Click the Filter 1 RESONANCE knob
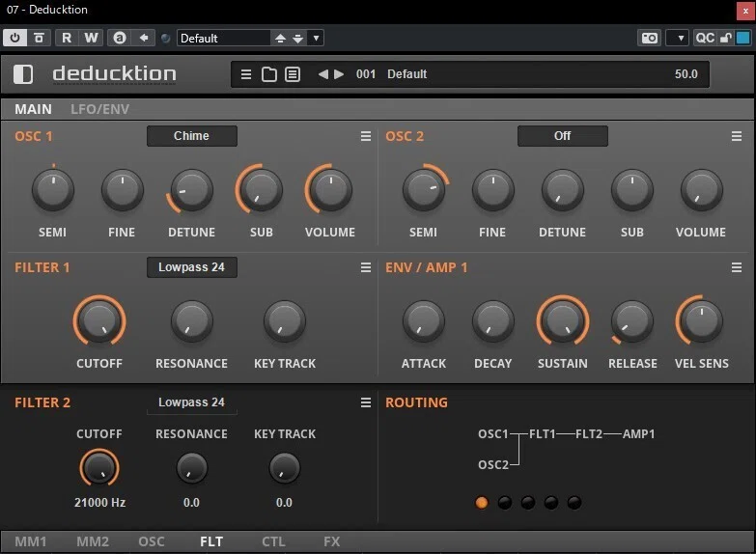756x554 pixels. (x=192, y=321)
